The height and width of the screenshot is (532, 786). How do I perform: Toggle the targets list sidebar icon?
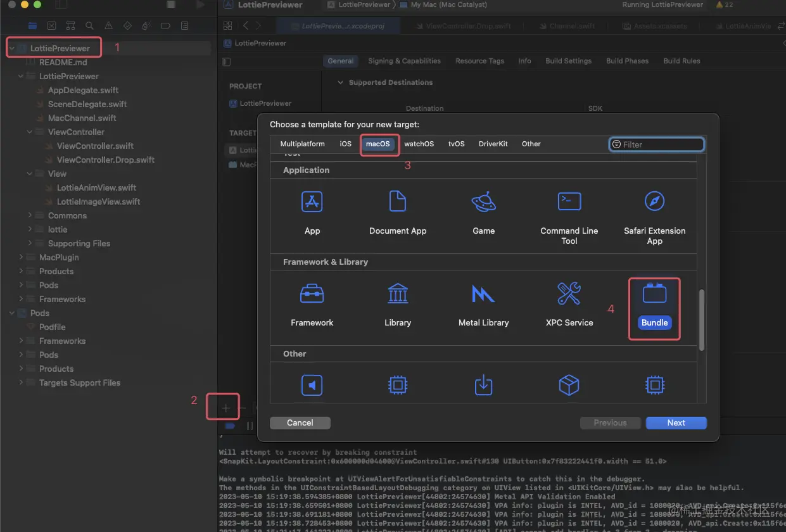tap(227, 61)
